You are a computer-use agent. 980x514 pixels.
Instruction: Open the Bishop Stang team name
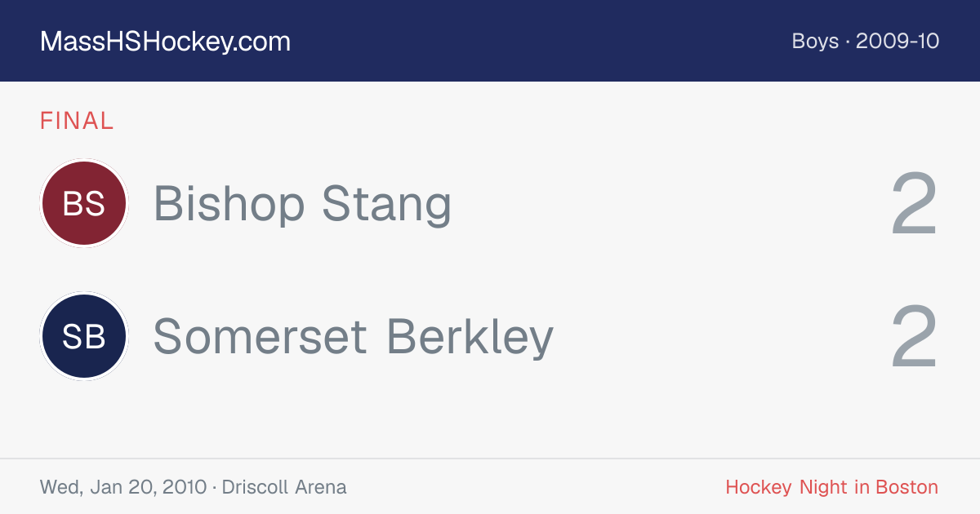(x=302, y=204)
